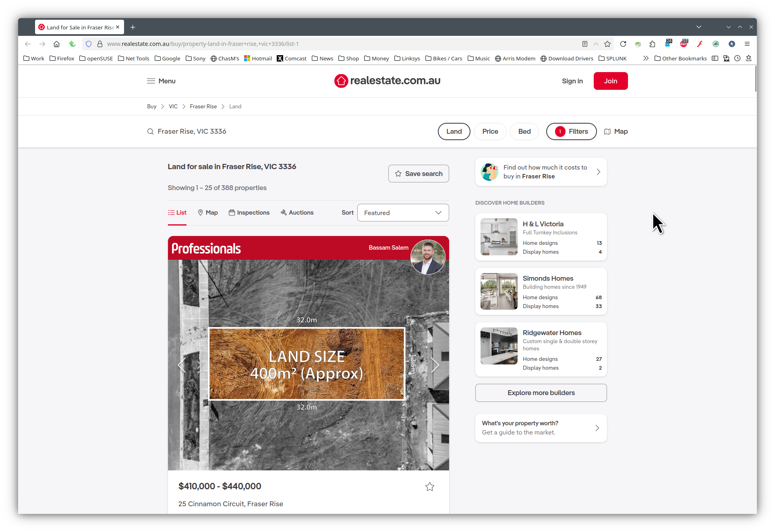Open the extensions puzzle icon

coord(653,44)
